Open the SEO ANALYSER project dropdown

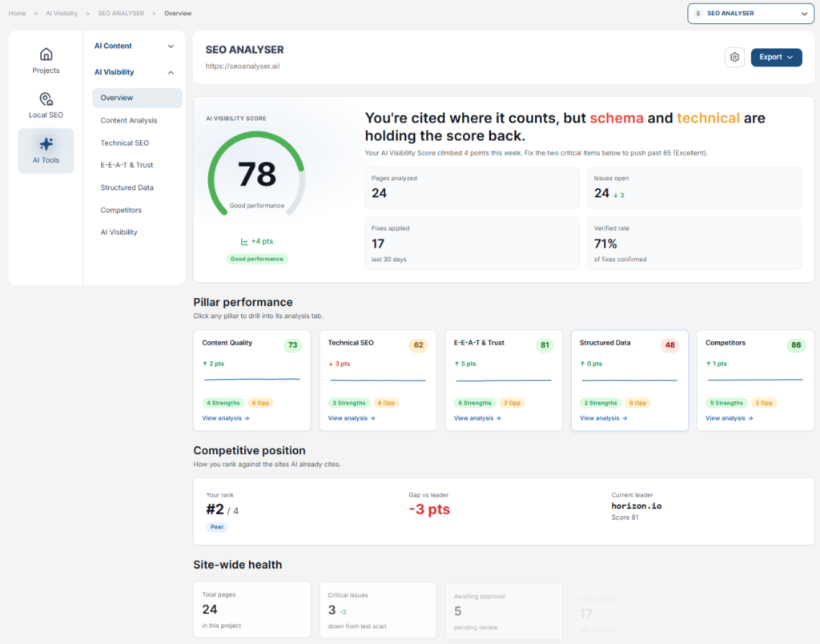click(x=750, y=14)
